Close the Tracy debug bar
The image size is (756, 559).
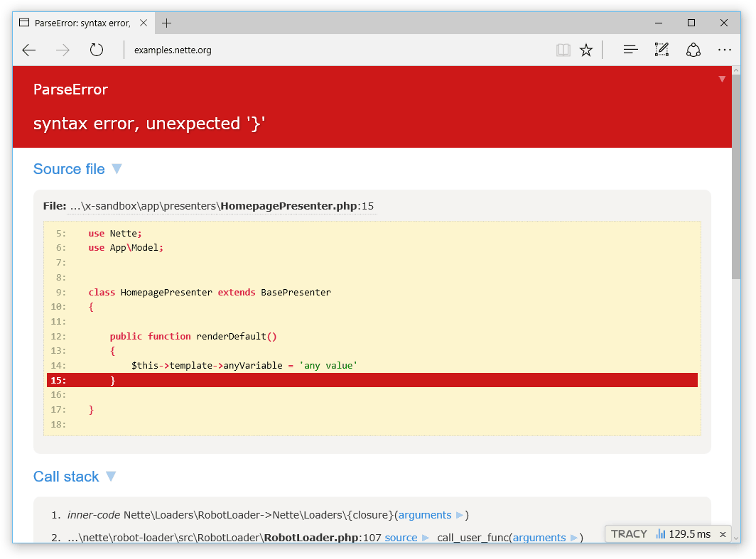click(723, 533)
